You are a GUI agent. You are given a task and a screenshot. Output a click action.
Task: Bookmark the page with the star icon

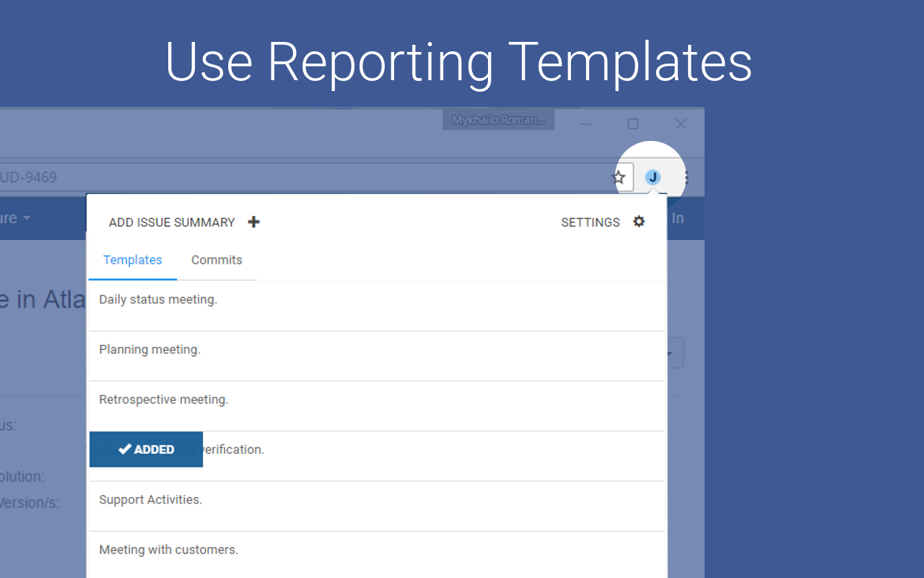[619, 177]
